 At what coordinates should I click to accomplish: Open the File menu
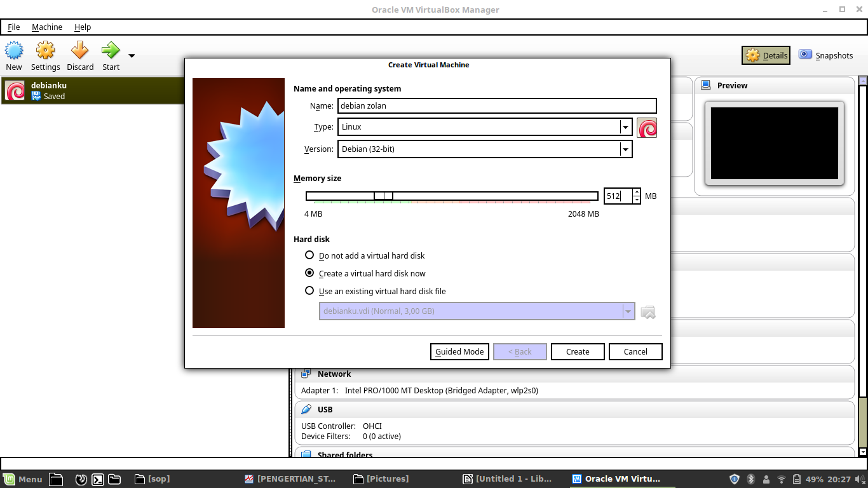(13, 27)
